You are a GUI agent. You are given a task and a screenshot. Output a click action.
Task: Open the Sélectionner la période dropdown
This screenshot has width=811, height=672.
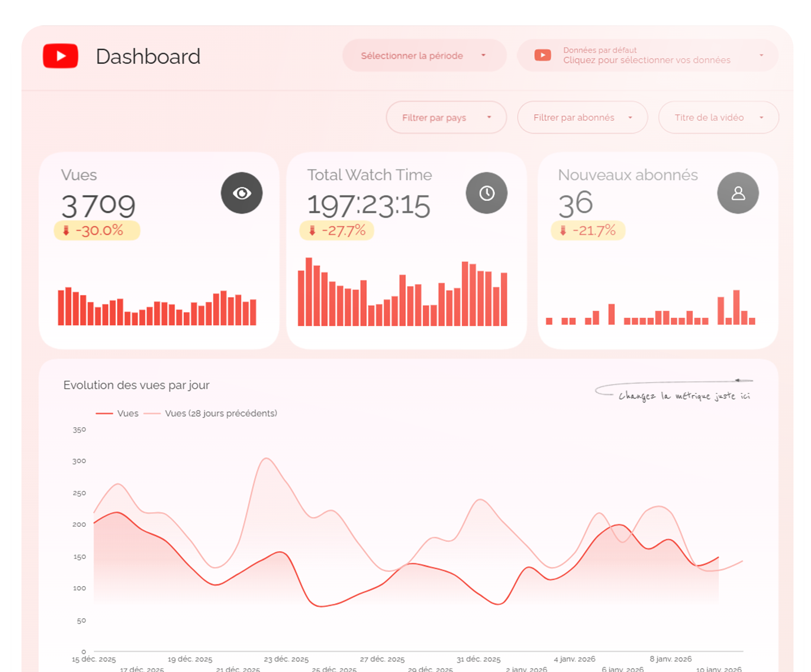[x=423, y=55]
